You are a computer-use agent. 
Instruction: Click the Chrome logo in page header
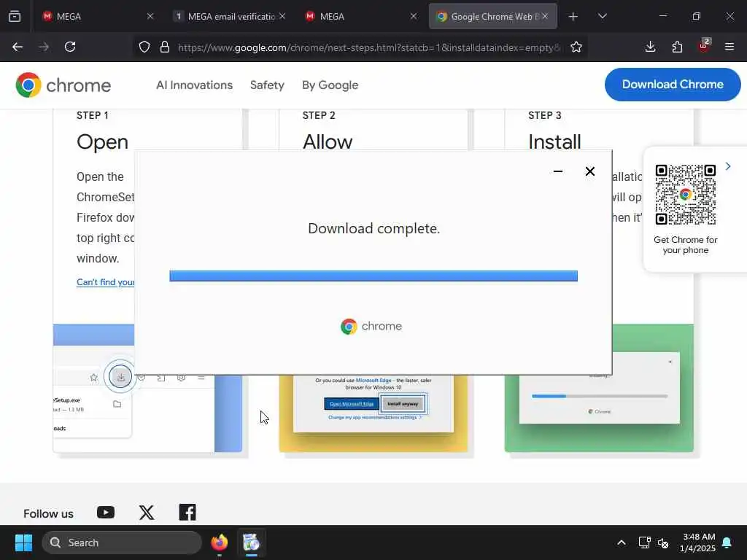tap(63, 85)
